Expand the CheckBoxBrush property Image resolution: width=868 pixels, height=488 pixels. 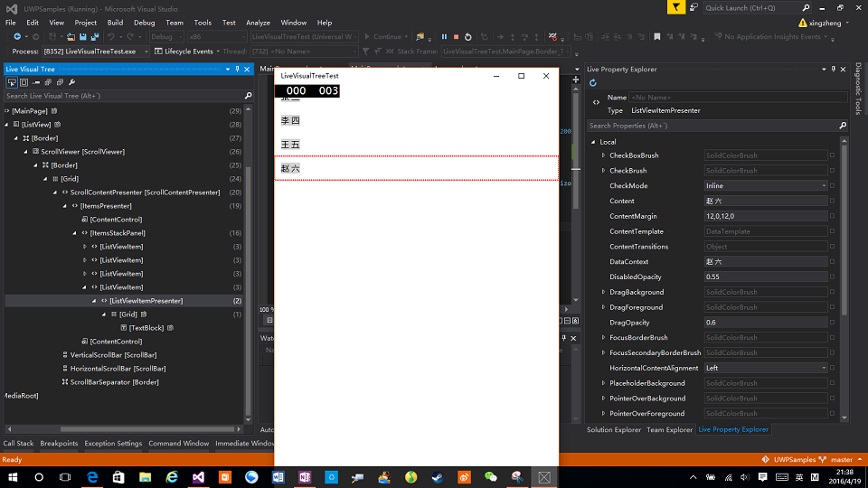coord(603,155)
